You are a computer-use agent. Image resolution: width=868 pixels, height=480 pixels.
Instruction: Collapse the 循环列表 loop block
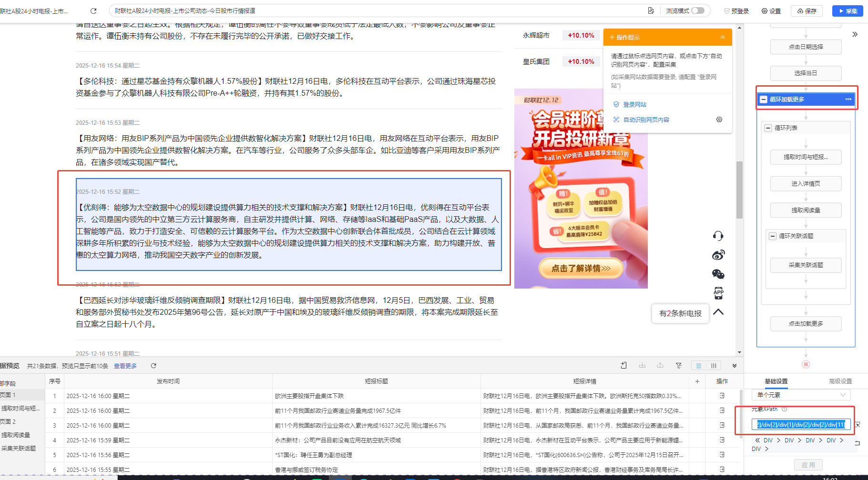(x=768, y=128)
